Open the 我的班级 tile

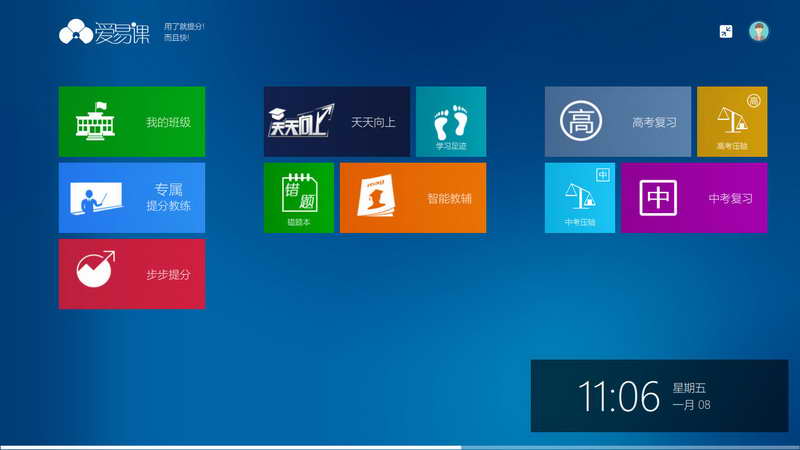pyautogui.click(x=132, y=121)
